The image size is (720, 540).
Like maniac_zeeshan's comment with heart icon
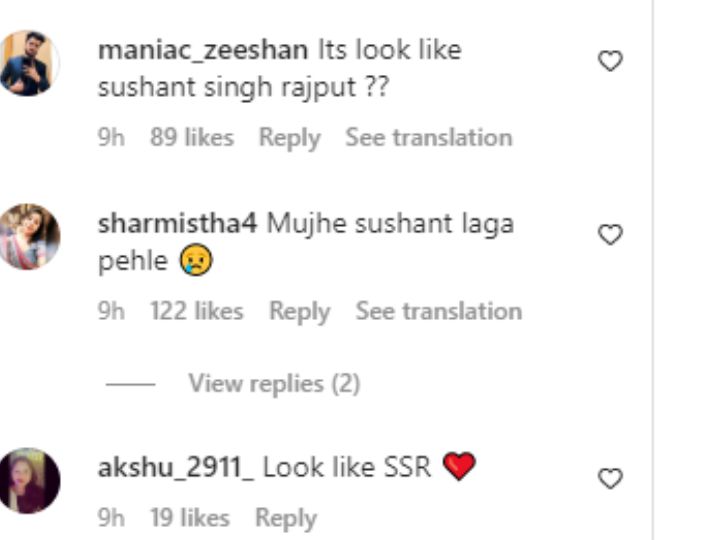coord(610,61)
